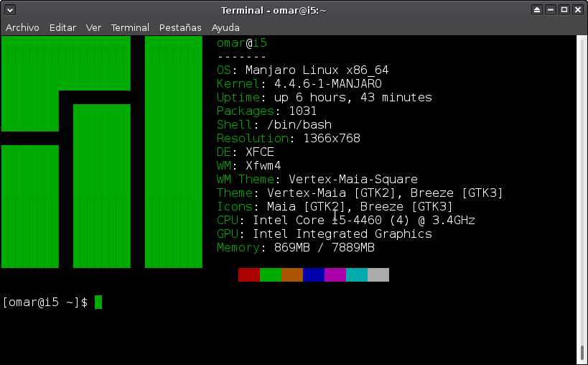Click the Kernel line 4.4.6-1-MANJARO

pyautogui.click(x=299, y=83)
